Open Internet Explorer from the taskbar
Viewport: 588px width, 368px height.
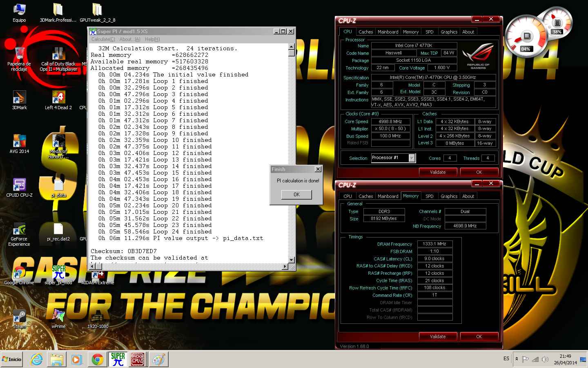[37, 359]
